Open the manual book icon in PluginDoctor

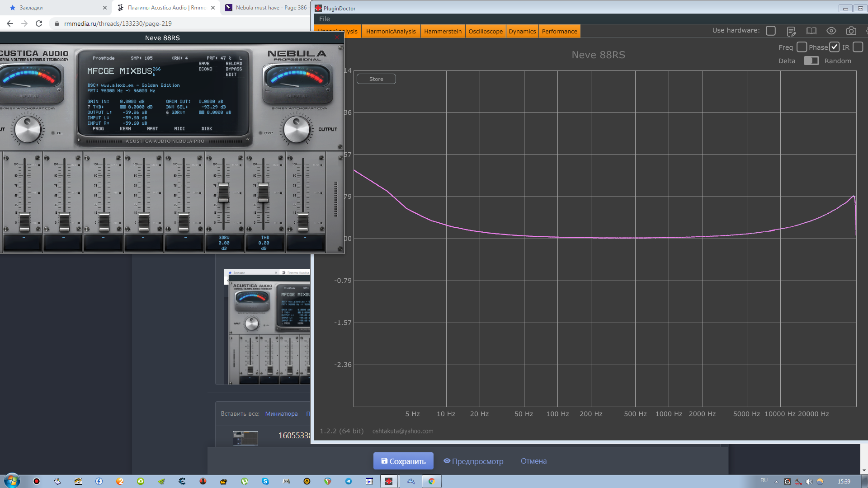coord(811,31)
